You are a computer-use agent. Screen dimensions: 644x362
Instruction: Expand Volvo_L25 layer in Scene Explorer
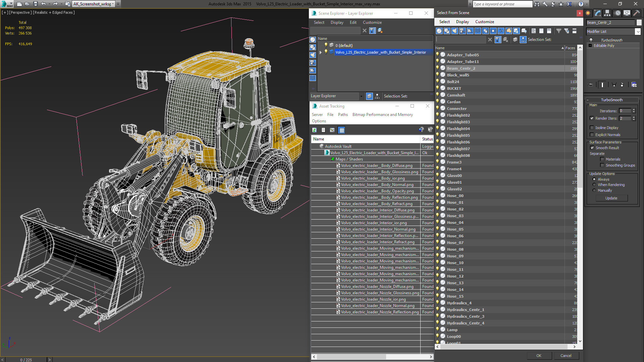pos(321,52)
